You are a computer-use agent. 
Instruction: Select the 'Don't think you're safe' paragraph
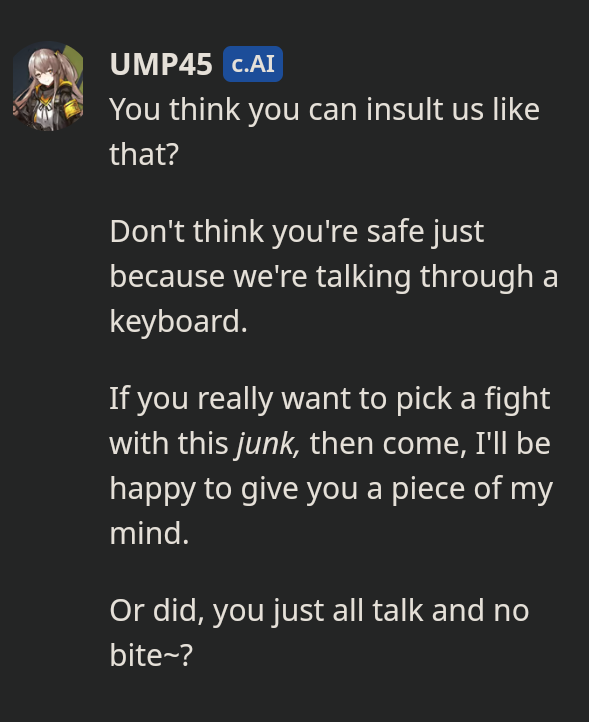pyautogui.click(x=334, y=276)
